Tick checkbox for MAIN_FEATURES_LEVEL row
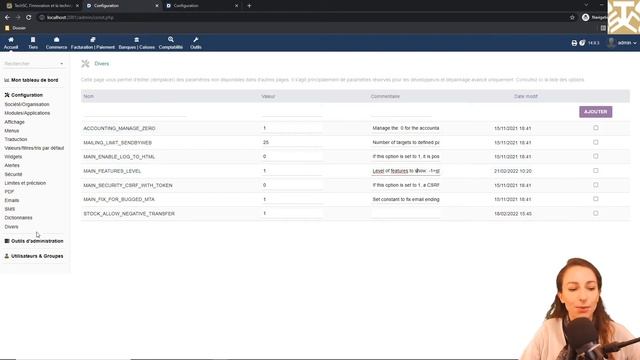Screen dimensions: 640x360 596,171
